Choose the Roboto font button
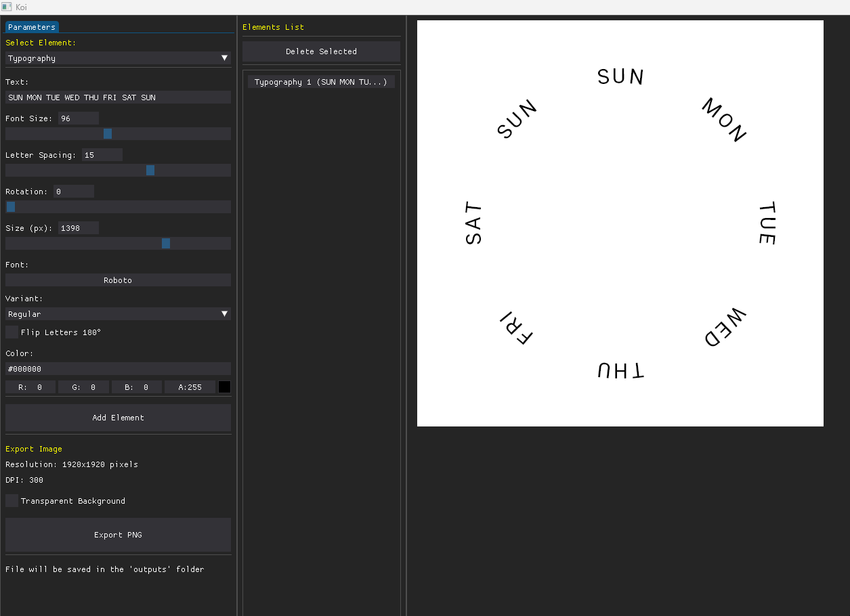Image resolution: width=850 pixels, height=616 pixels. click(x=118, y=280)
